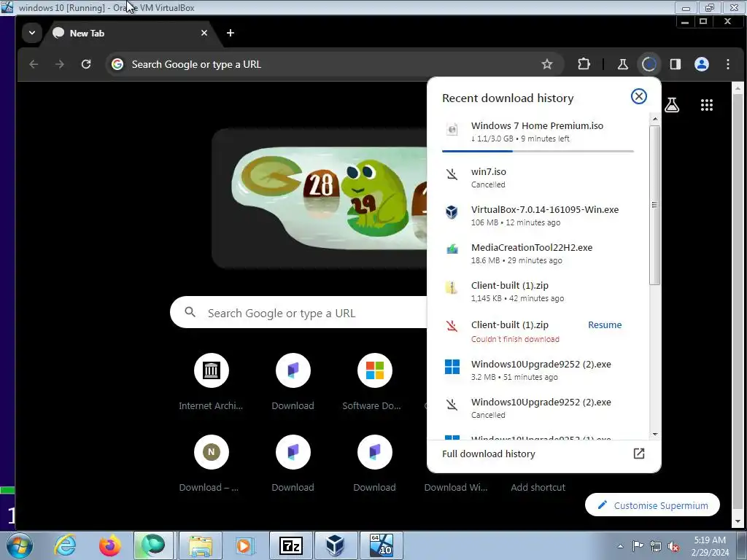Open the Download – ... shortcut with N icon
The image size is (747, 560).
(x=211, y=462)
